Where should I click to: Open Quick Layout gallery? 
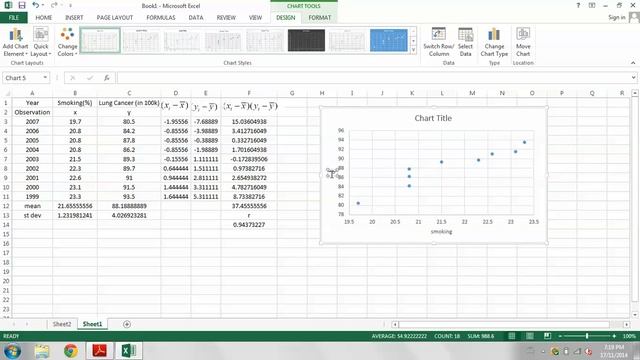point(41,42)
